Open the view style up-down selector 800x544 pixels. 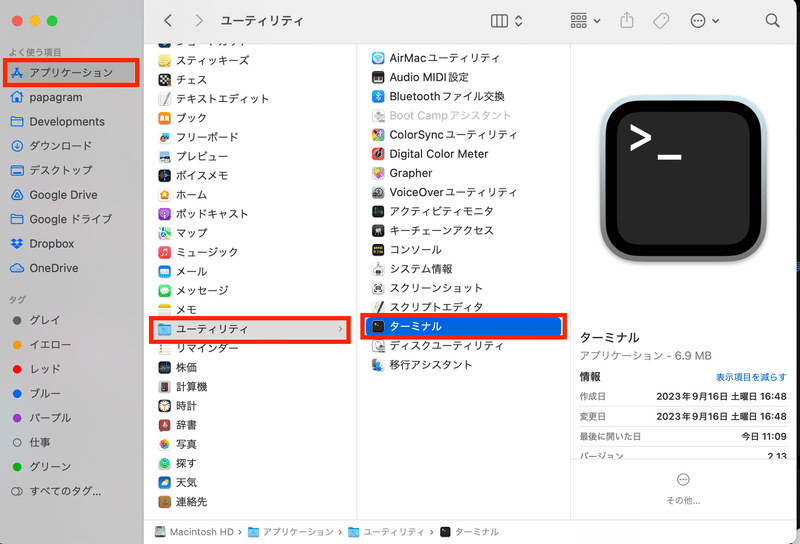pyautogui.click(x=518, y=20)
